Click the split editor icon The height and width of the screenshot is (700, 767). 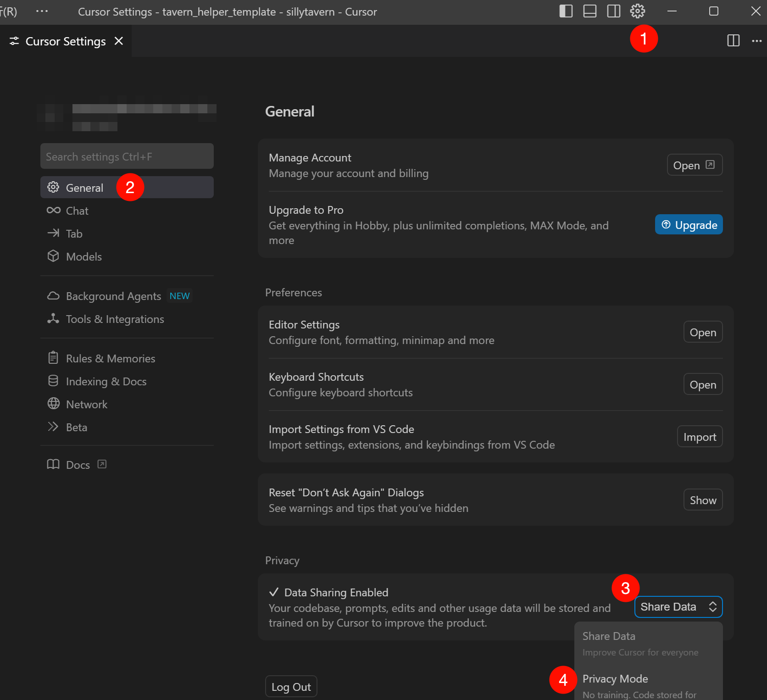(734, 41)
